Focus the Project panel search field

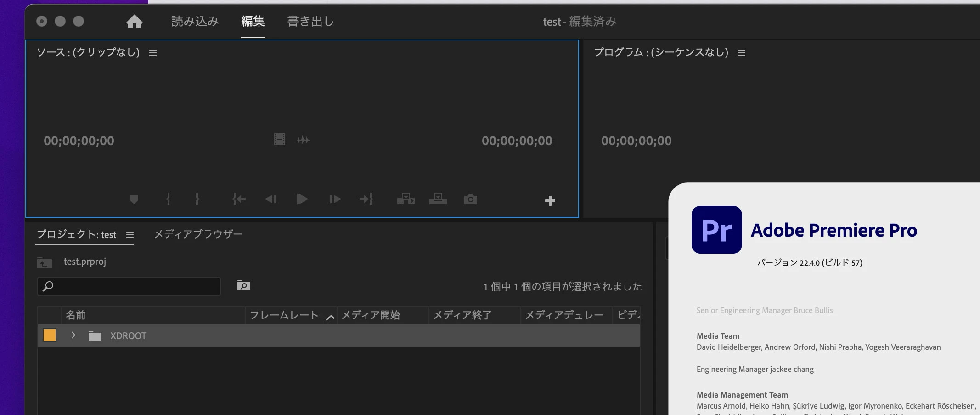point(129,286)
